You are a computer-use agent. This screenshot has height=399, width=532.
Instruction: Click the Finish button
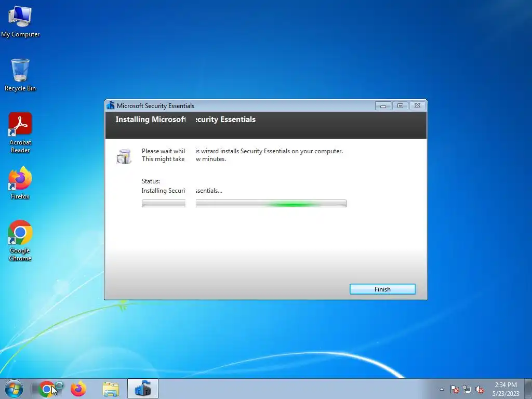tap(383, 289)
